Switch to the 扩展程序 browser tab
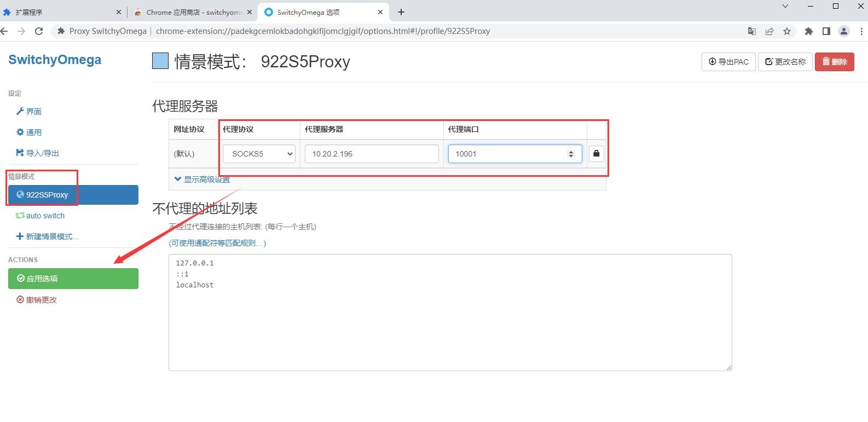Image resolution: width=868 pixels, height=422 pixels. pyautogui.click(x=60, y=12)
